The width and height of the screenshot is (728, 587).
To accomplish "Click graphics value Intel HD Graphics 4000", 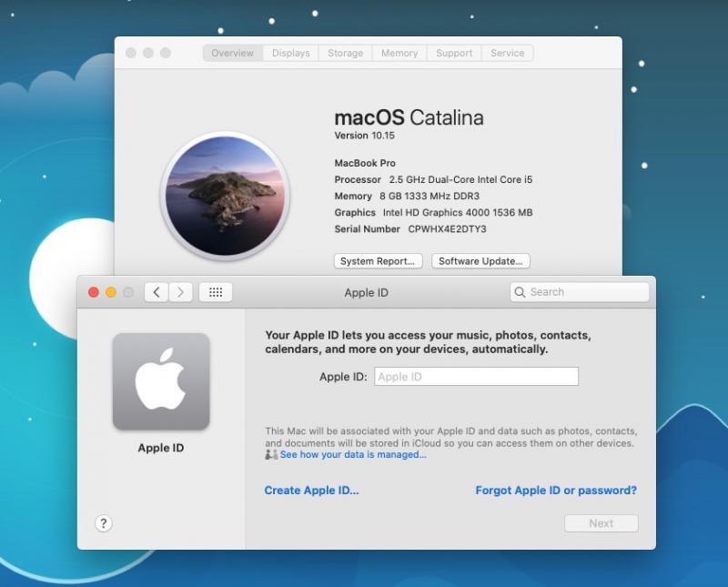I will [458, 213].
